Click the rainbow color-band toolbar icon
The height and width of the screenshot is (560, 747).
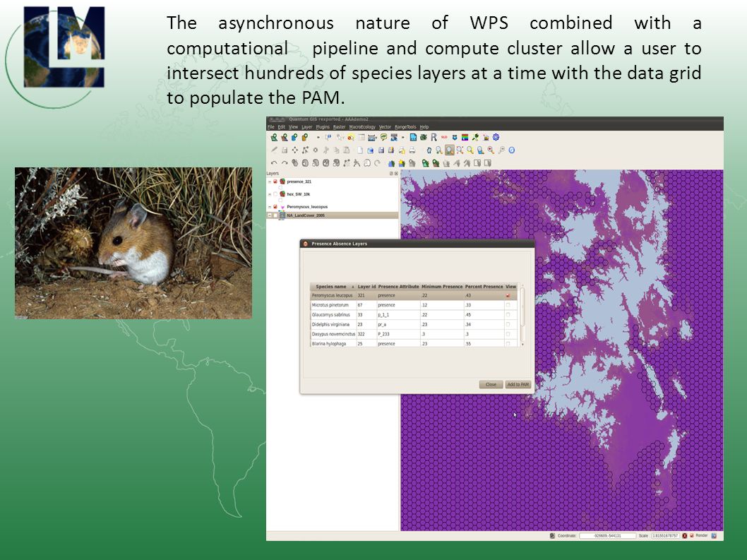click(x=465, y=137)
